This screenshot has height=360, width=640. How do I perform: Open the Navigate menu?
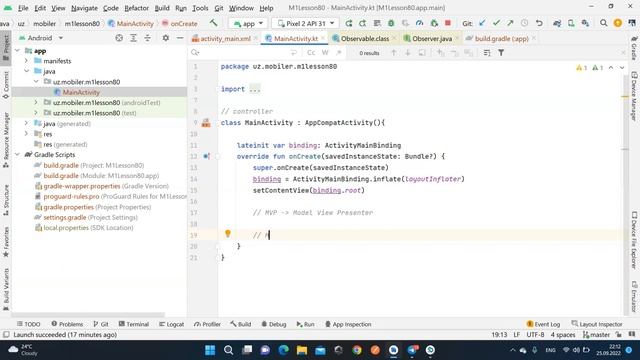(84, 8)
